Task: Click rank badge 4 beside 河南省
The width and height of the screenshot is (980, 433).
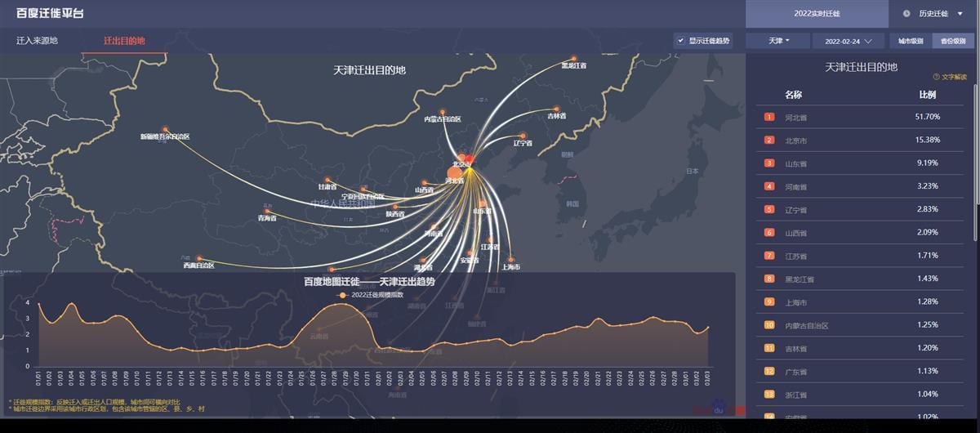Action: pos(768,186)
